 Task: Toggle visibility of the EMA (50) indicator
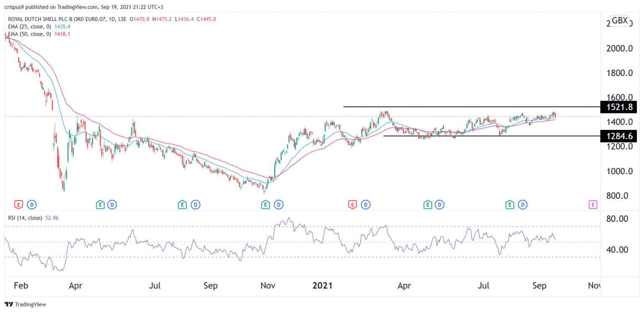pos(29,34)
